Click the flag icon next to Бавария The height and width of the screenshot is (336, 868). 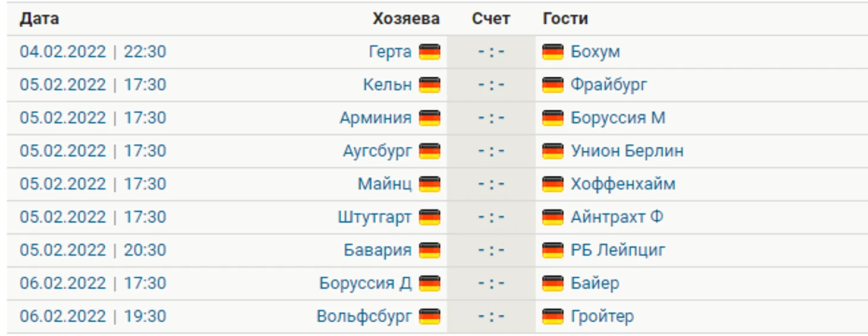coord(429,251)
